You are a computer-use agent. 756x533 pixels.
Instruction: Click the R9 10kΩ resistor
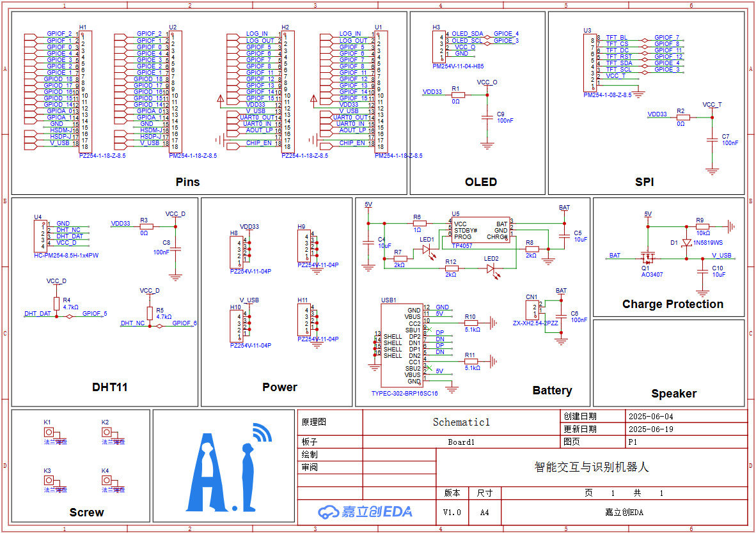(x=702, y=226)
